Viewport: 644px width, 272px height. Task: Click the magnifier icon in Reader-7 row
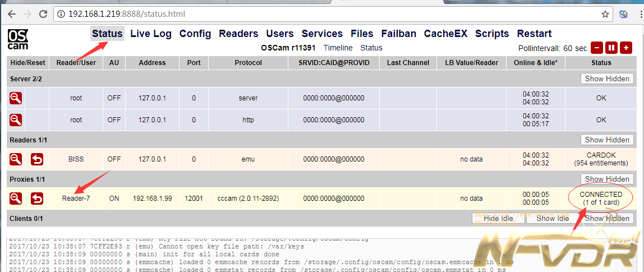(x=16, y=199)
